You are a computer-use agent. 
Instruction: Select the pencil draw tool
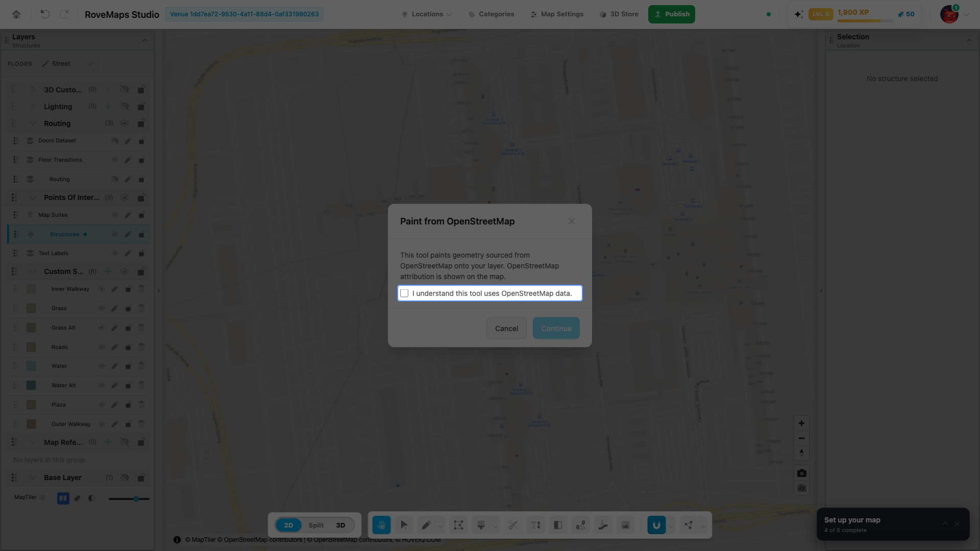(426, 525)
